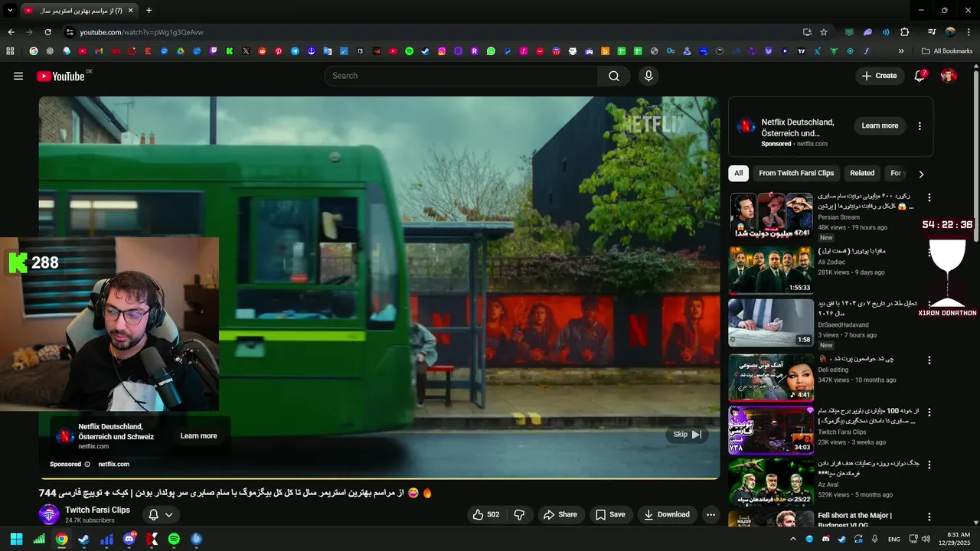Dislike the video with thumbs down
980x551 pixels.
tap(519, 514)
